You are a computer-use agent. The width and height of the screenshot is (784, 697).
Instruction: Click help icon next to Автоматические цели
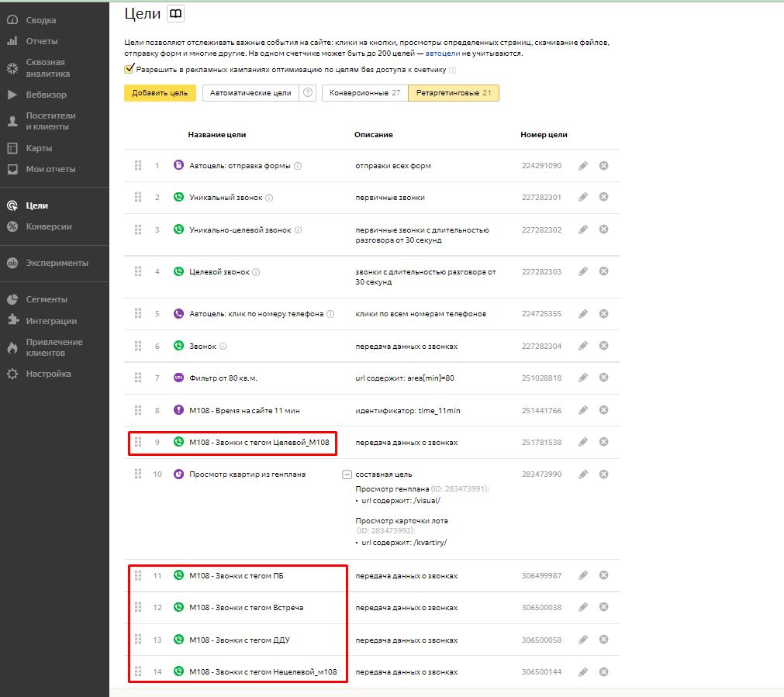click(309, 93)
